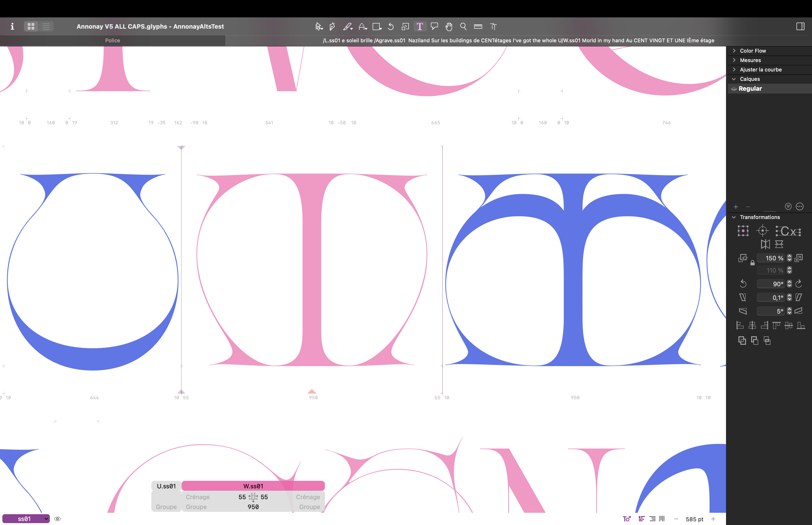The height and width of the screenshot is (525, 812).
Task: Toggle the eye preview icon at bottom left
Action: 58,519
